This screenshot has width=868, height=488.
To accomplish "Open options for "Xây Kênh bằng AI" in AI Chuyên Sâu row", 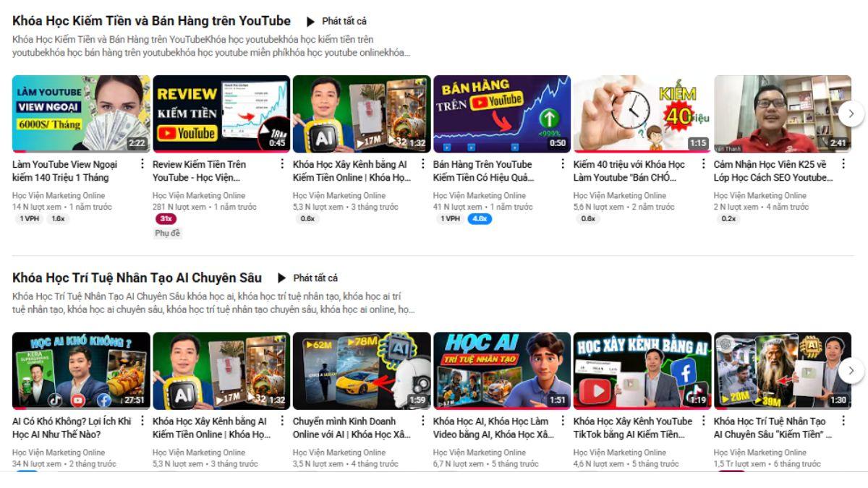I will point(282,421).
